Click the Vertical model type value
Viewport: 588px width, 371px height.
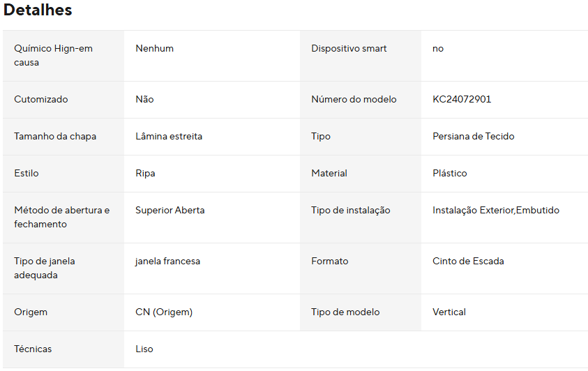pyautogui.click(x=449, y=312)
